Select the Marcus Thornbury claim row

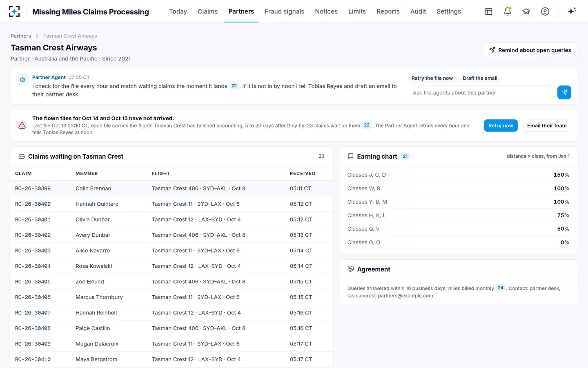[171, 297]
